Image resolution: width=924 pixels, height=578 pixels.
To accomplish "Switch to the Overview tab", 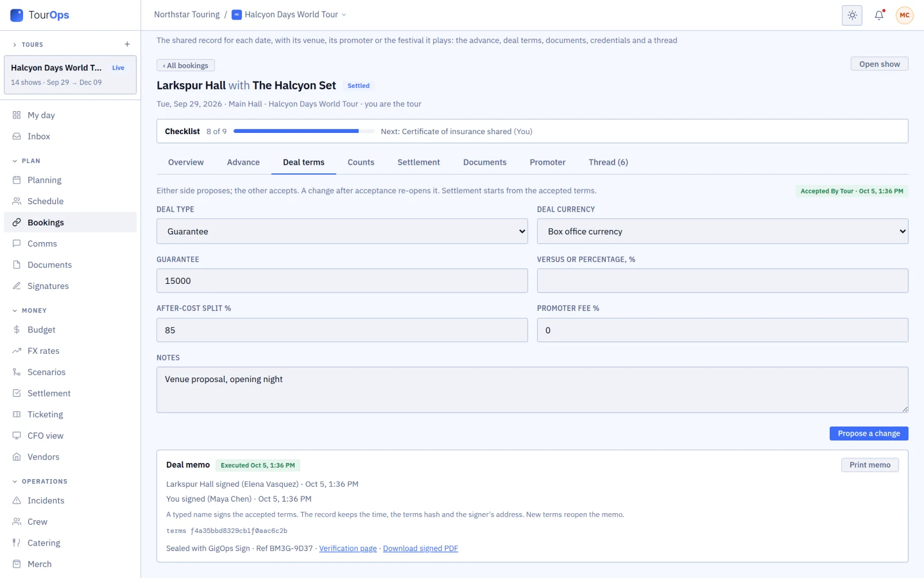I will (x=186, y=162).
